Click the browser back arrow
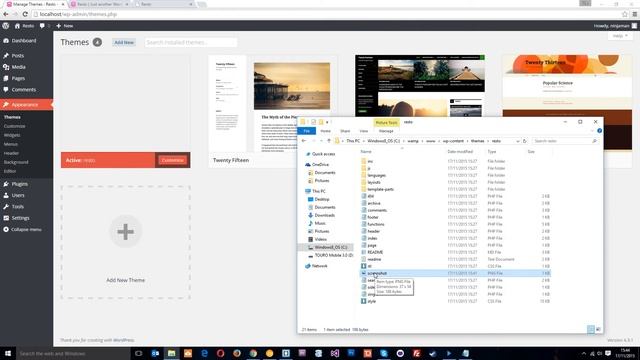 point(6,14)
